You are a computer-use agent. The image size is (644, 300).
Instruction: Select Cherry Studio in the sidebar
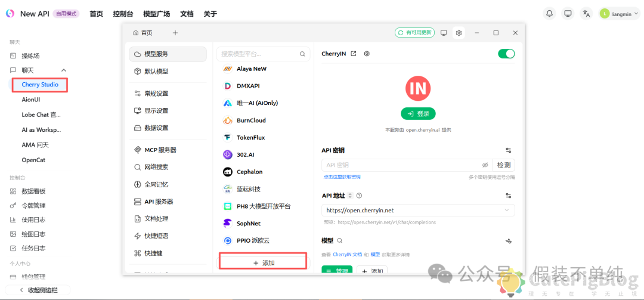[x=40, y=85]
